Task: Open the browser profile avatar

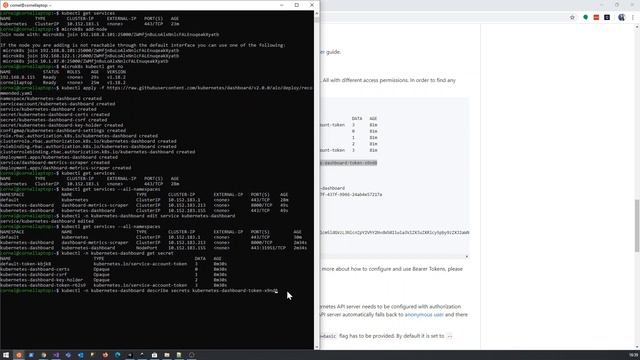Action: point(621,18)
